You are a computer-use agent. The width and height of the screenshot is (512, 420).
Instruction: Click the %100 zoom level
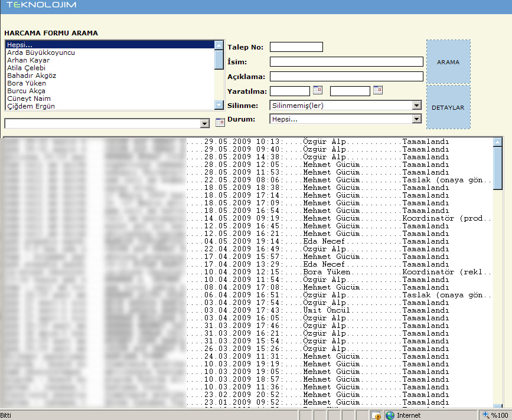tap(500, 415)
